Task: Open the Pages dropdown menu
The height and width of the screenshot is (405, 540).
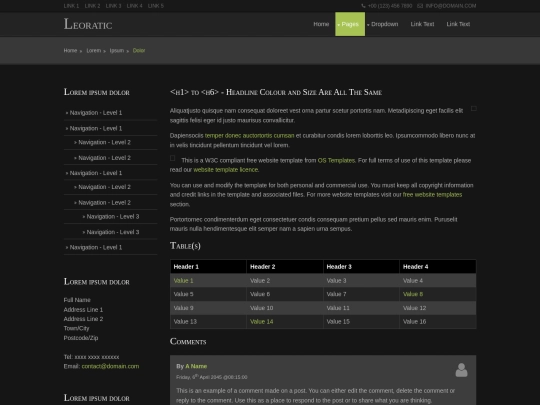Action: (x=350, y=24)
